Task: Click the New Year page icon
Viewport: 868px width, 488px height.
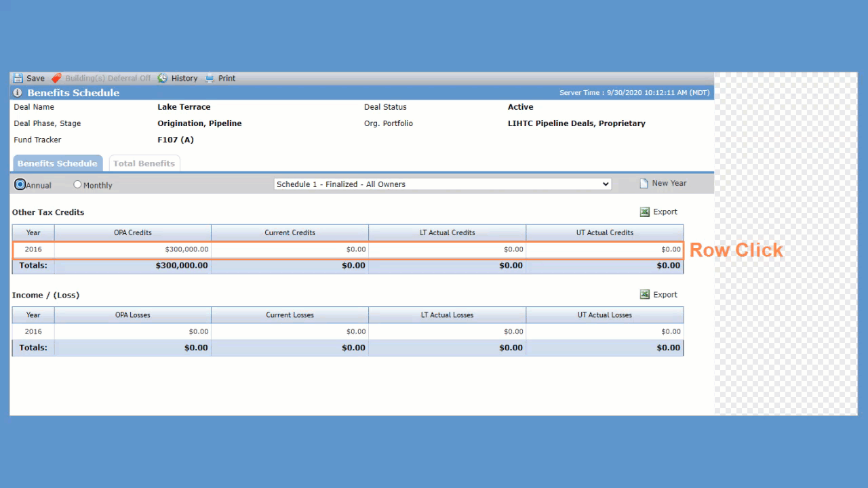Action: [x=644, y=184]
